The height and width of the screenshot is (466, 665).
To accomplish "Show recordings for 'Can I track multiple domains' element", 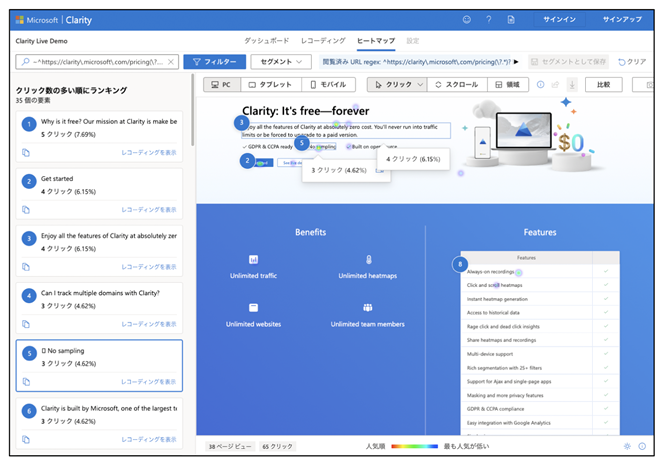I will tap(149, 324).
